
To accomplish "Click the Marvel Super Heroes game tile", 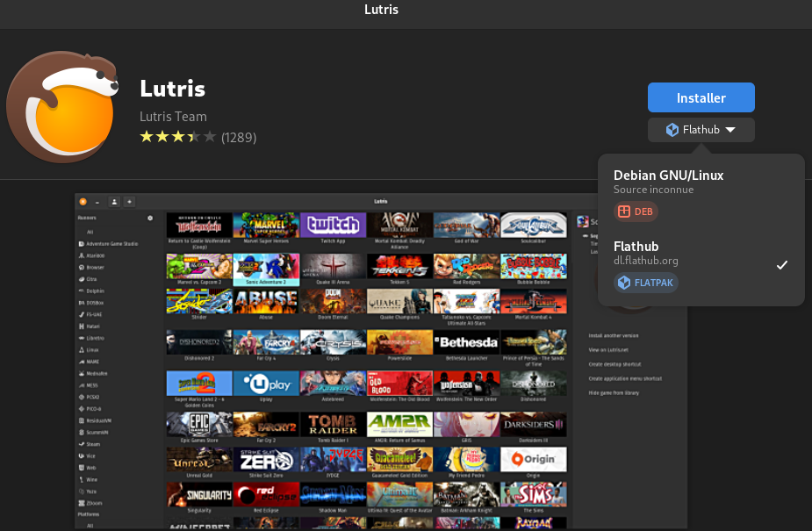I will click(x=266, y=228).
